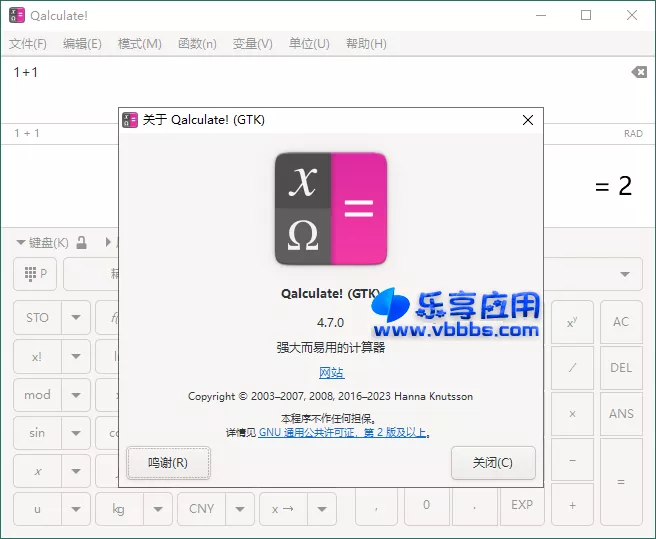
Task: Click the AC clear-all key
Action: [621, 322]
